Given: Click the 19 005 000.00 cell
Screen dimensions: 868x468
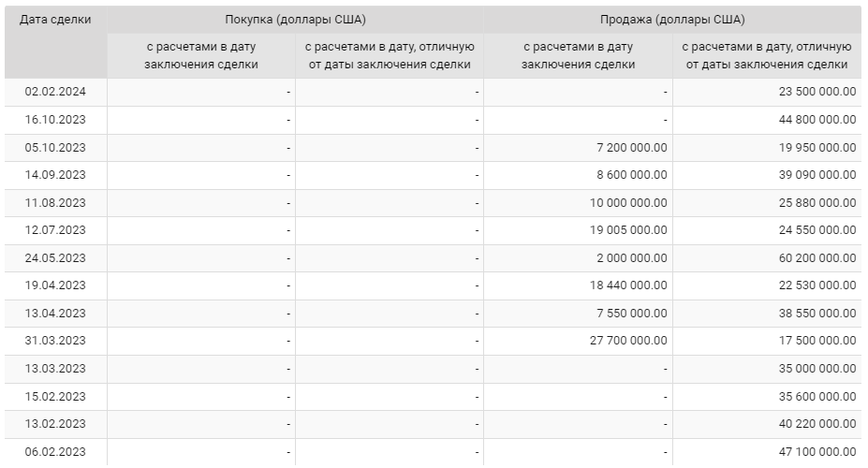Looking at the screenshot, I should pyautogui.click(x=628, y=230).
